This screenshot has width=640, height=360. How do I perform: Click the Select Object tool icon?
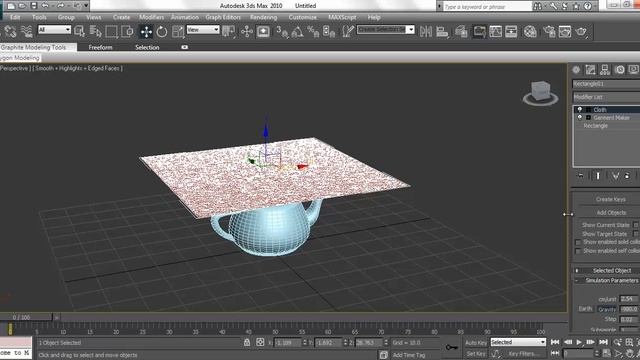[x=80, y=31]
